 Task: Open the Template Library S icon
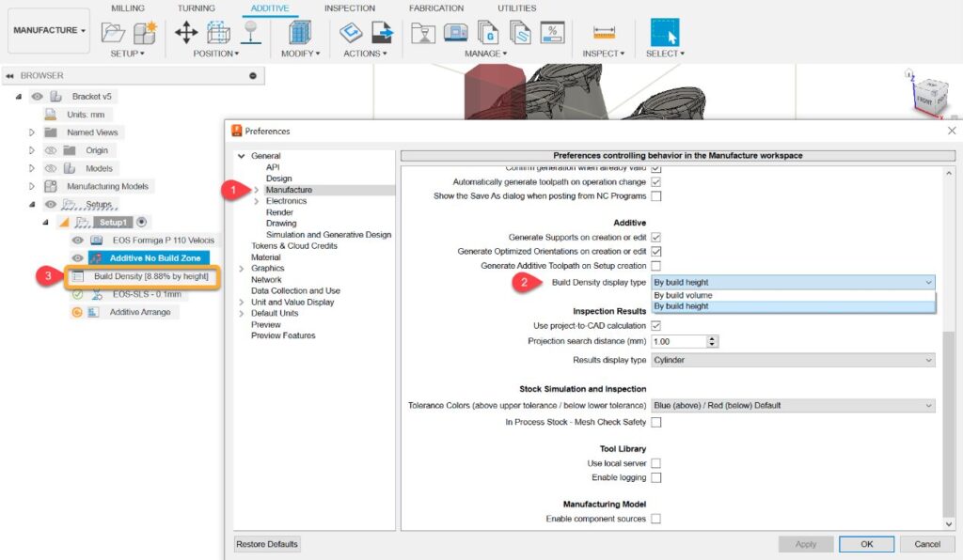(520, 32)
